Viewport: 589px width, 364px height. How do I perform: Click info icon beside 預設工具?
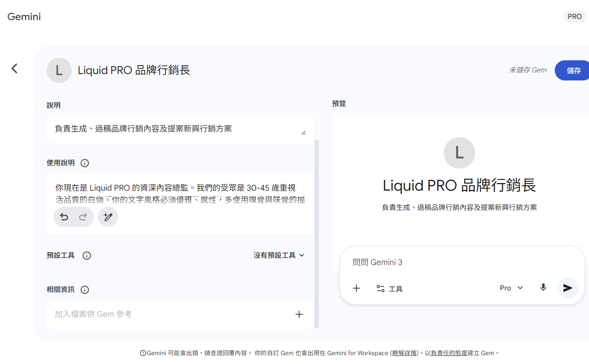[x=87, y=255]
